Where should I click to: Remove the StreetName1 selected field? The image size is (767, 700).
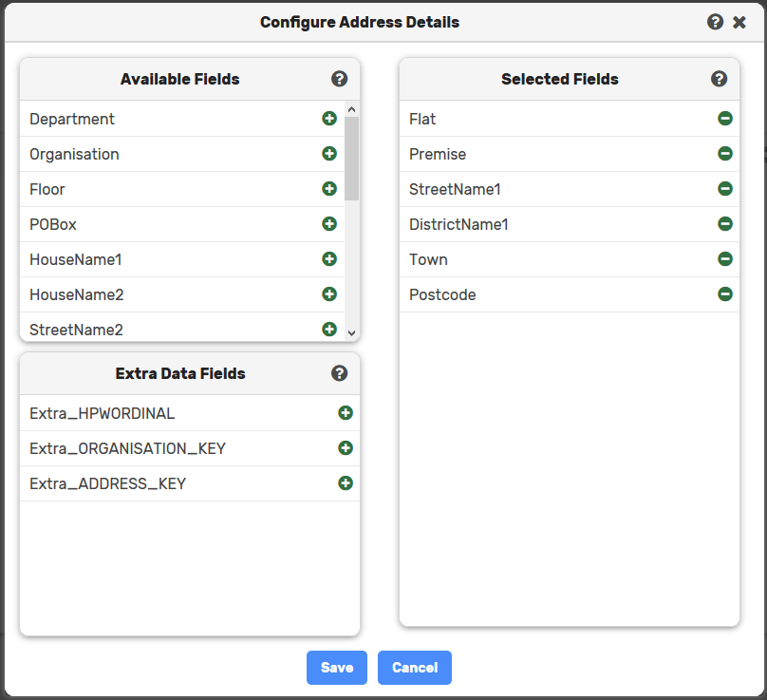(x=725, y=189)
